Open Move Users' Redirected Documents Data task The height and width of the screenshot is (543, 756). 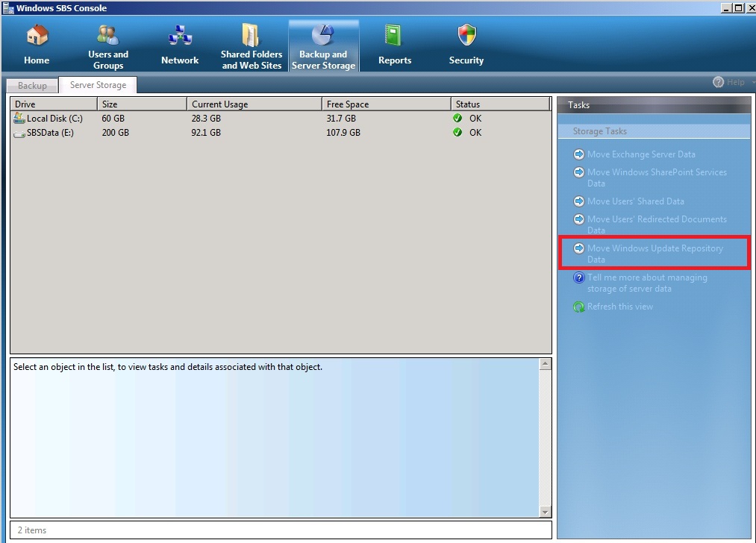click(657, 225)
